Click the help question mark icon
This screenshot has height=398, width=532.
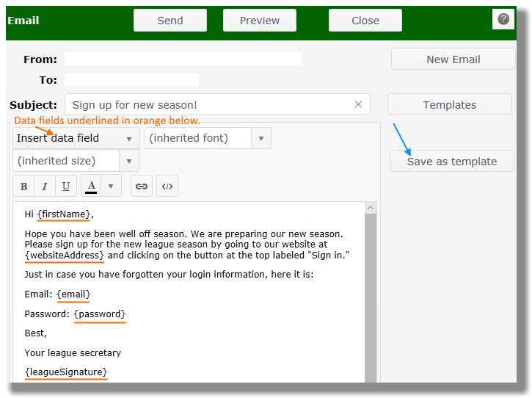tap(503, 19)
